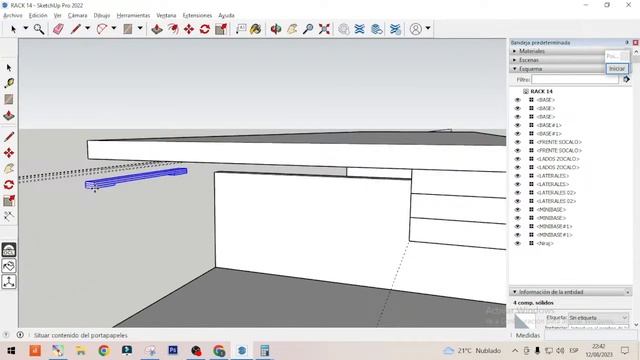Toggle eye of the first <LADOS ZOCALO> row
This screenshot has width=640, height=360.
[x=518, y=159]
